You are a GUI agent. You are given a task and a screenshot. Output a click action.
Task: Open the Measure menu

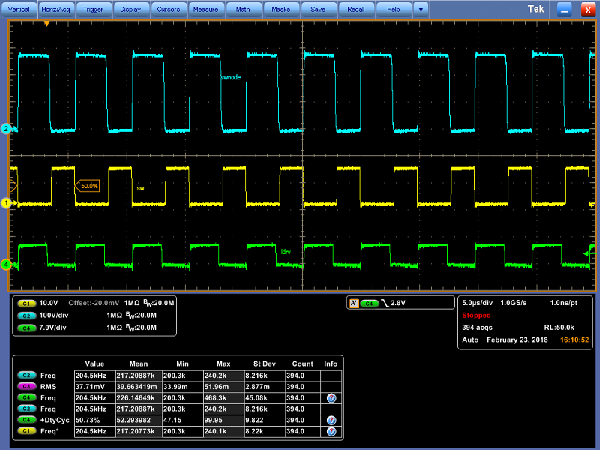point(203,8)
